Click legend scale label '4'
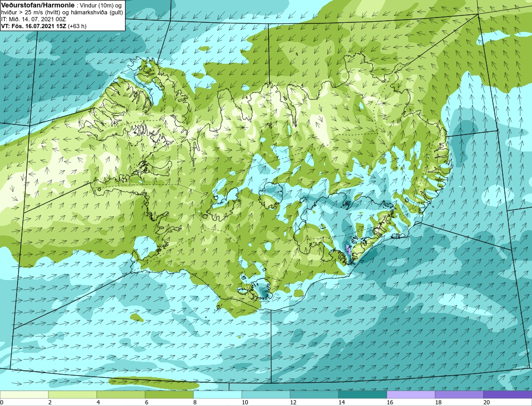532x406 pixels. 98,402
